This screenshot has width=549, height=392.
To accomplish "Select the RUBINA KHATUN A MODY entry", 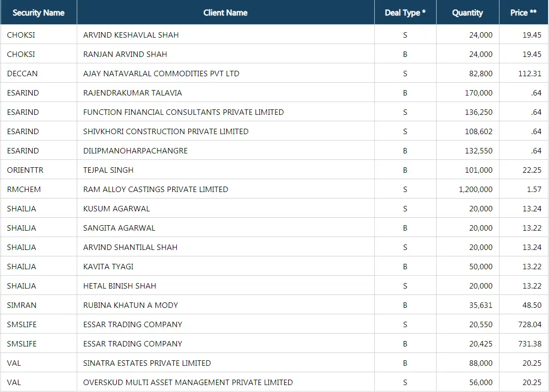I will tap(130, 305).
